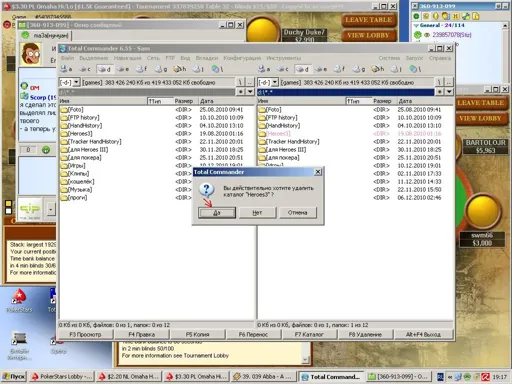
Task: Click ma3a contact tab in message window
Action: (46, 35)
